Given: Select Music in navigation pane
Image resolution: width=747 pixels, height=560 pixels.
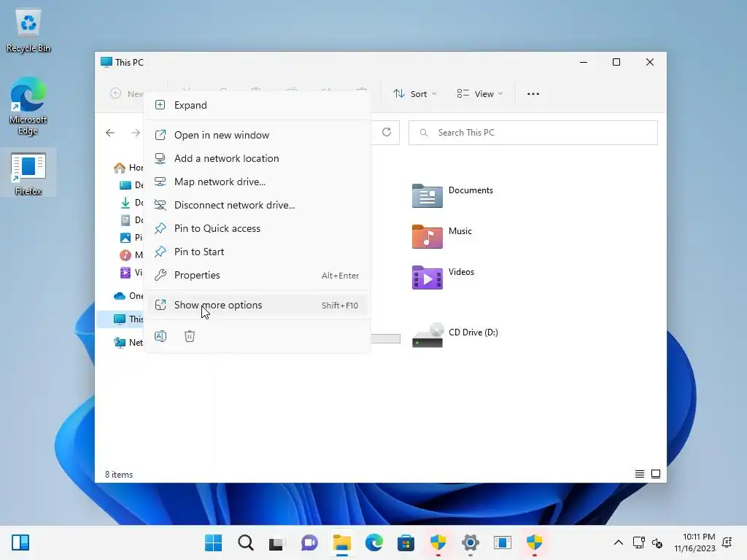Looking at the screenshot, I should click(131, 255).
